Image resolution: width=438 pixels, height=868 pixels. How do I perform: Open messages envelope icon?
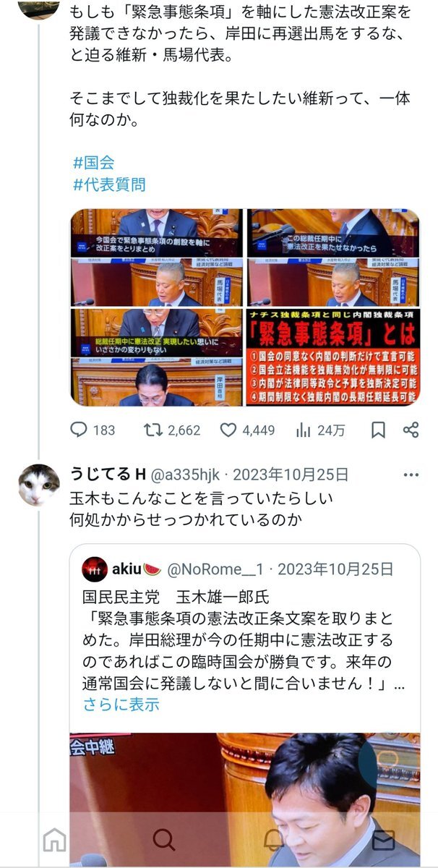(x=383, y=840)
